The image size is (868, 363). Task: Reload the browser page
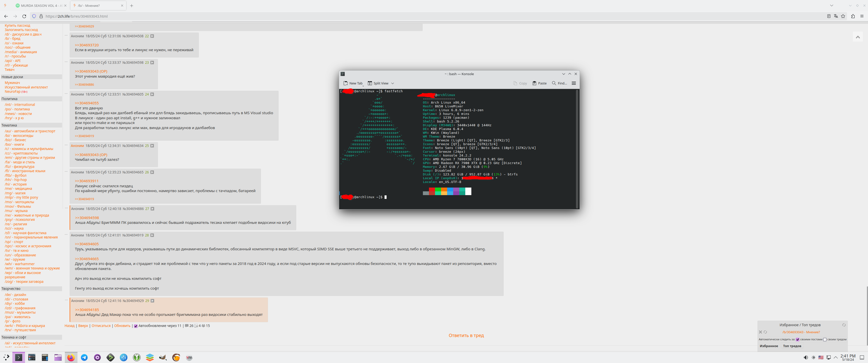(24, 16)
